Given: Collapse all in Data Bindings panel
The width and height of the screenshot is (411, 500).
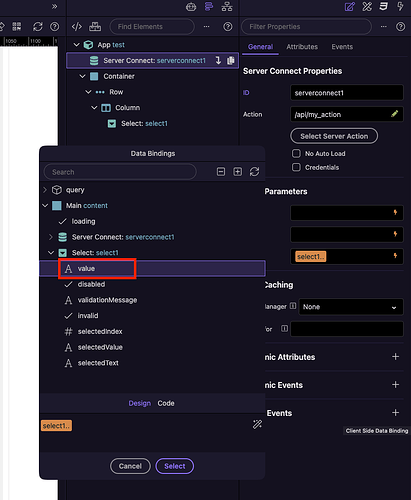Looking at the screenshot, I should point(221,172).
